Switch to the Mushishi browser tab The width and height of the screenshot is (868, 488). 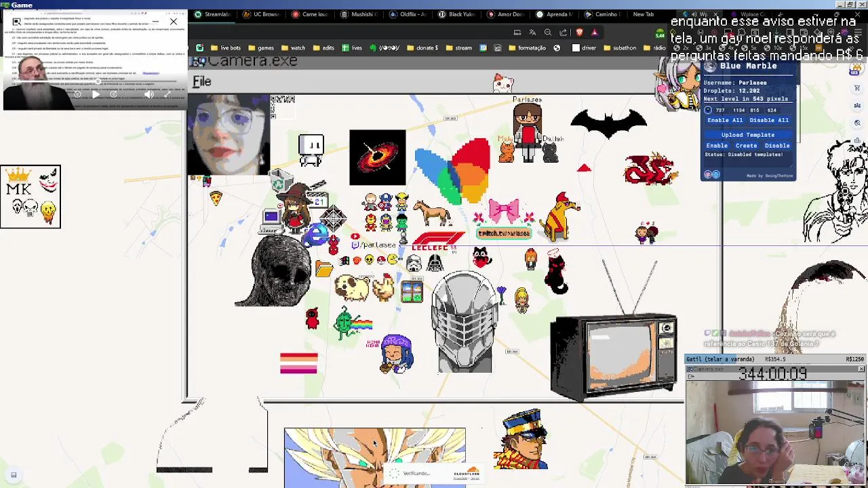tap(359, 14)
